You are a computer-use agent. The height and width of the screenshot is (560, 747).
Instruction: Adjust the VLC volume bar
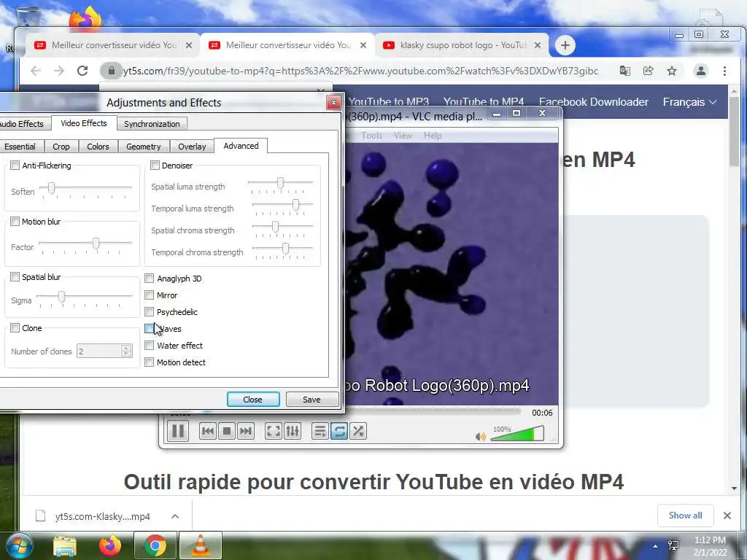pyautogui.click(x=517, y=434)
